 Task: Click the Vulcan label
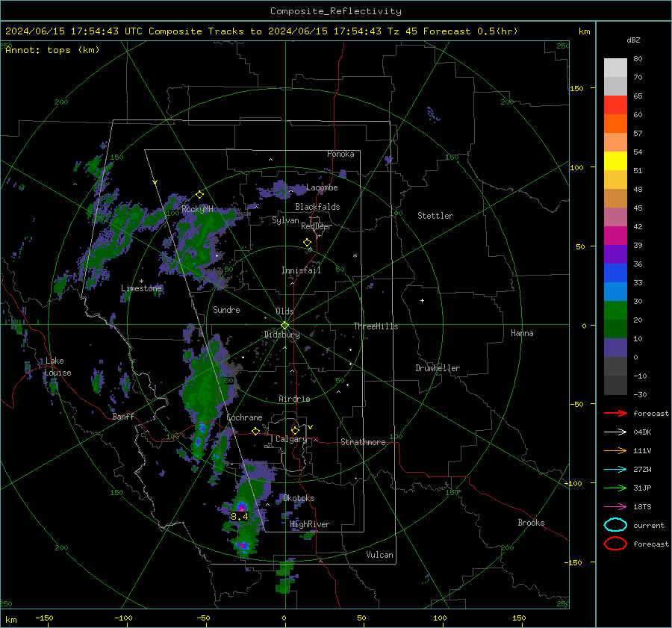(x=379, y=555)
